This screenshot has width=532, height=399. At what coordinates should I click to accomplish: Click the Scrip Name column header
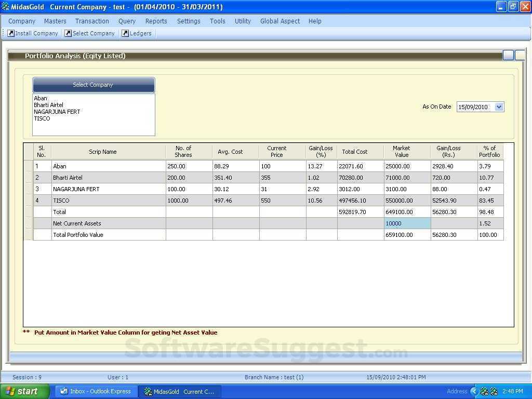tap(102, 151)
